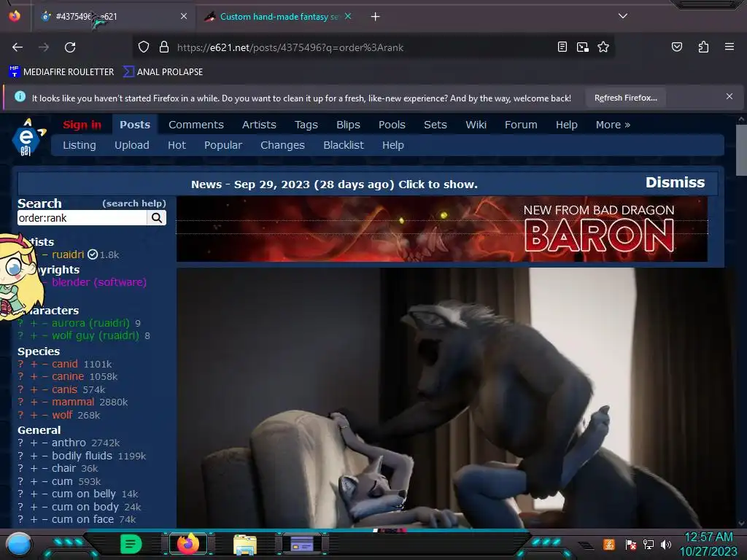Click the Bad Dragon Baron banner ad
747x560 pixels.
[x=441, y=229]
